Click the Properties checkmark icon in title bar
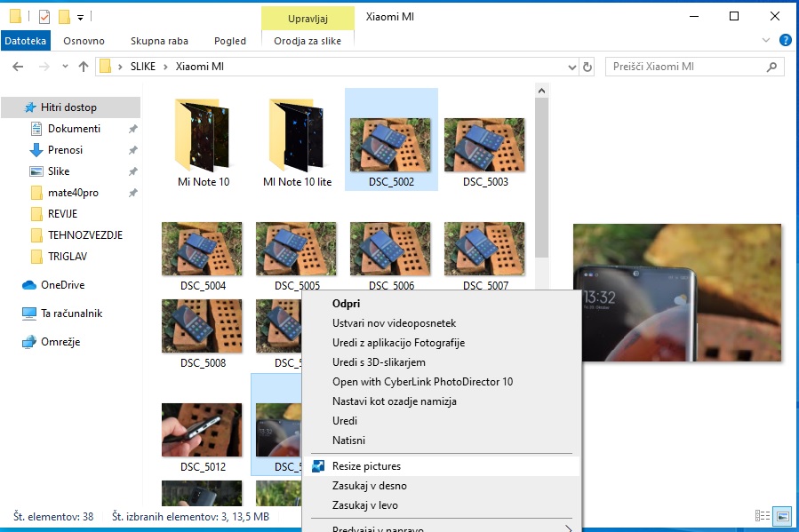Viewport: 799px width, 532px height. click(44, 16)
